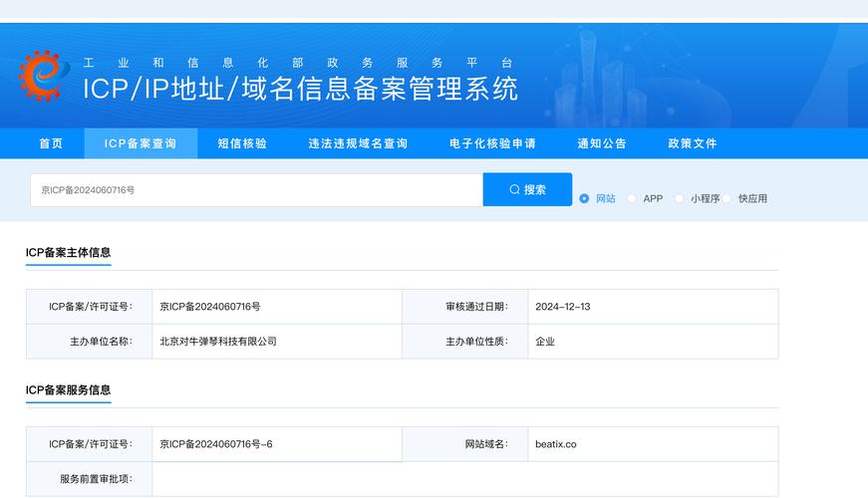Choose the APP radio option

coord(632,198)
